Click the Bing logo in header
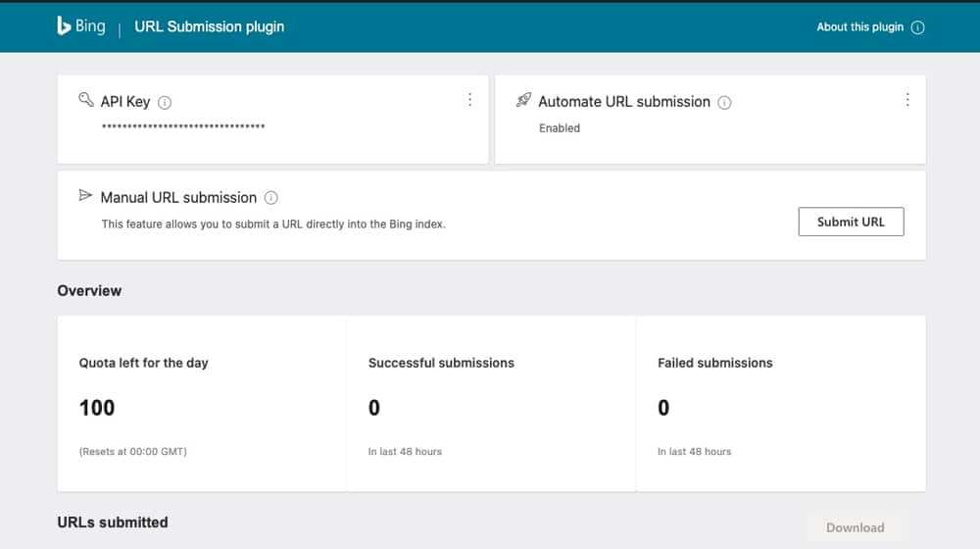Image resolution: width=980 pixels, height=549 pixels. click(x=81, y=25)
